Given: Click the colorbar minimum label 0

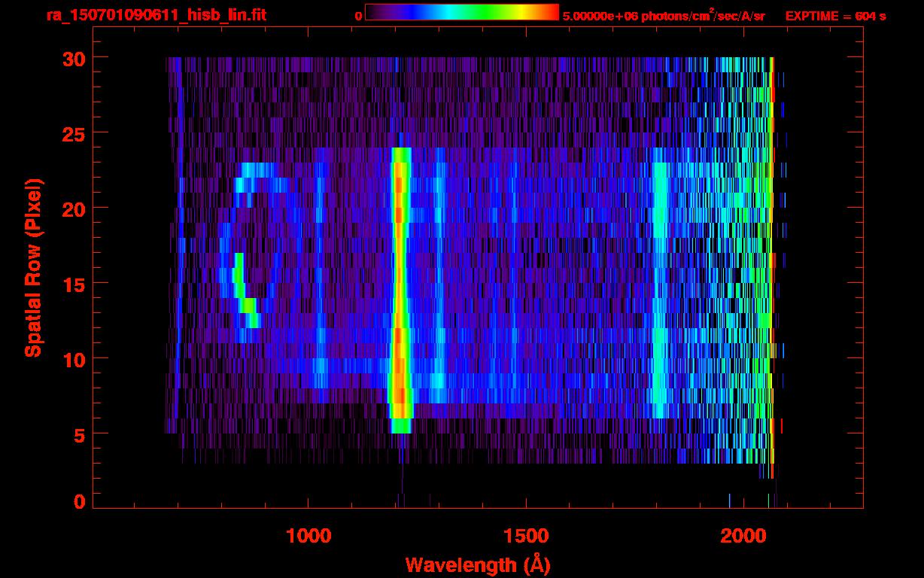Looking at the screenshot, I should click(358, 16).
